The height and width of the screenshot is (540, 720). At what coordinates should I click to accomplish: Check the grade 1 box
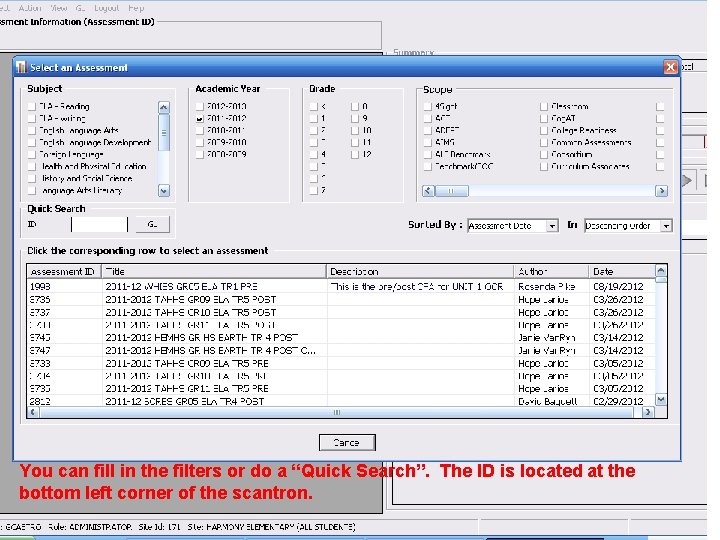tap(314, 118)
